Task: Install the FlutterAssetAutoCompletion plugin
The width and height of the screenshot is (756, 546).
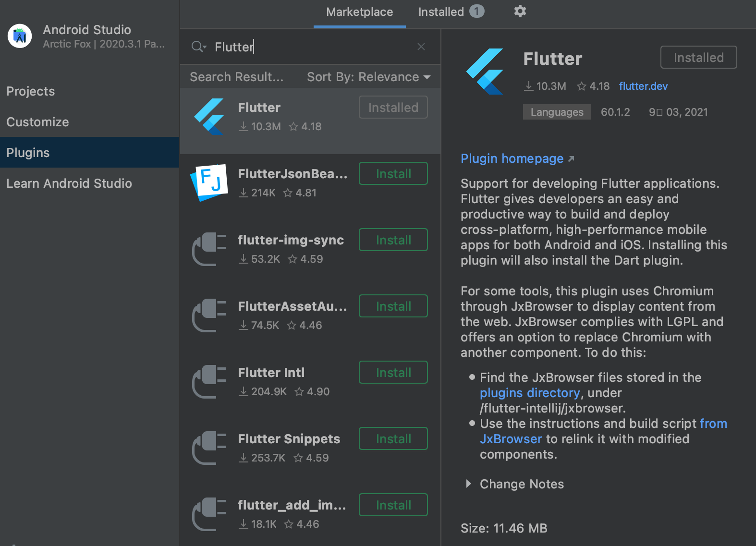Action: tap(393, 306)
